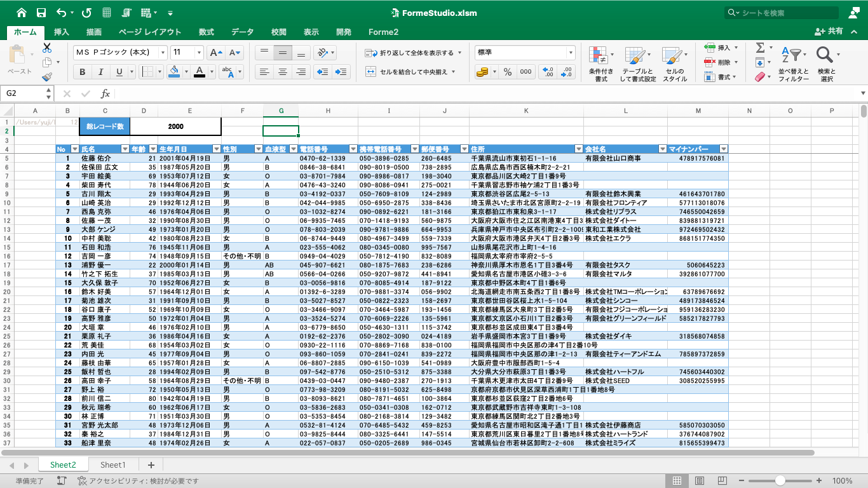
Task: Click the シートを検索 search field
Action: click(x=782, y=13)
